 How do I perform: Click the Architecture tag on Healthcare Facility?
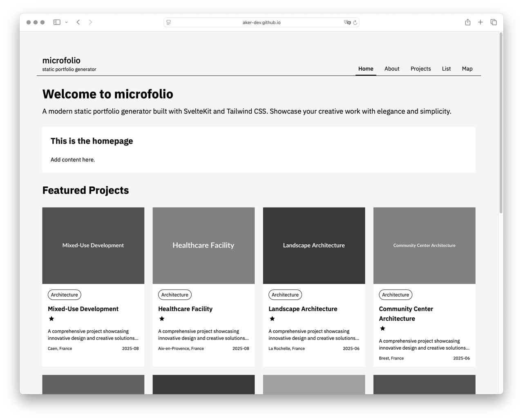[175, 295]
